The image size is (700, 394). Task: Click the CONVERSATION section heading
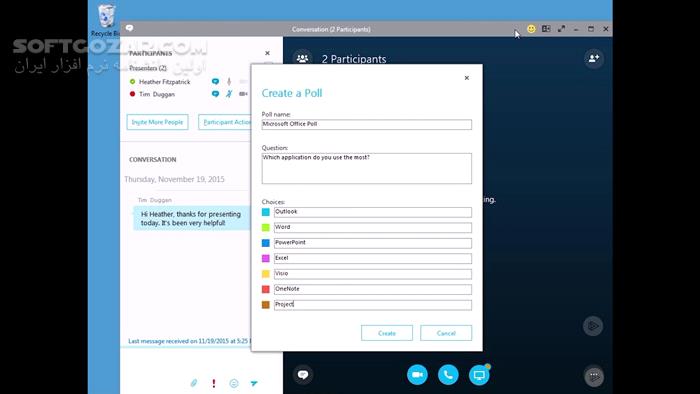tap(153, 159)
